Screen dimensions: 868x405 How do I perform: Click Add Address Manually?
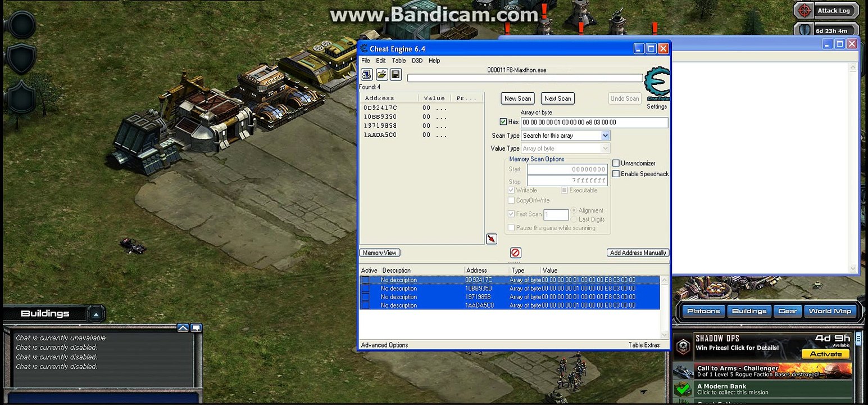pos(638,253)
